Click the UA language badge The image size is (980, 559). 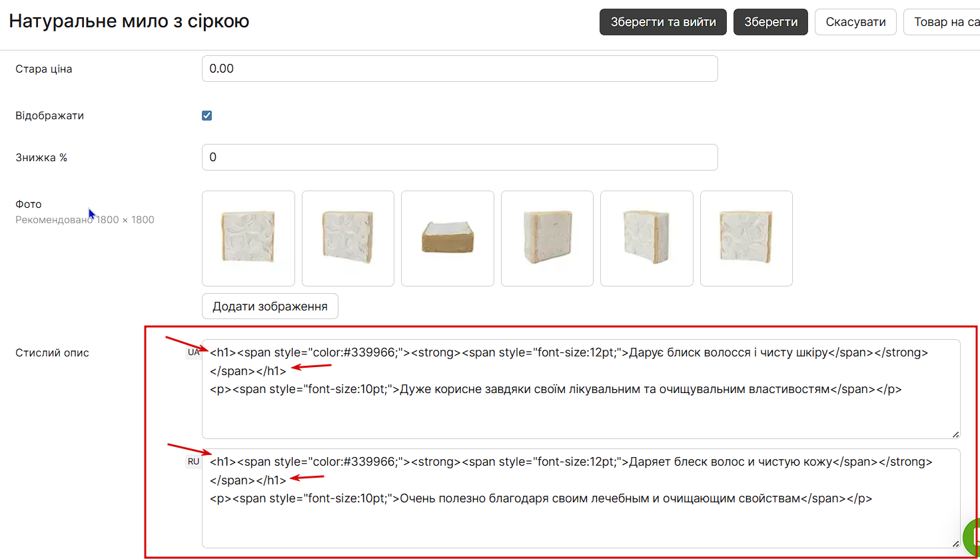193,352
